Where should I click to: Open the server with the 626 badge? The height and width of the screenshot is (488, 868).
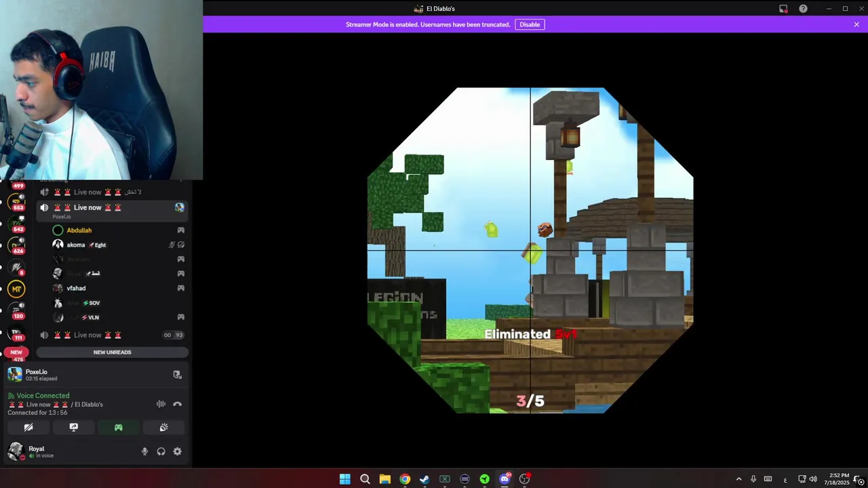coord(16,245)
